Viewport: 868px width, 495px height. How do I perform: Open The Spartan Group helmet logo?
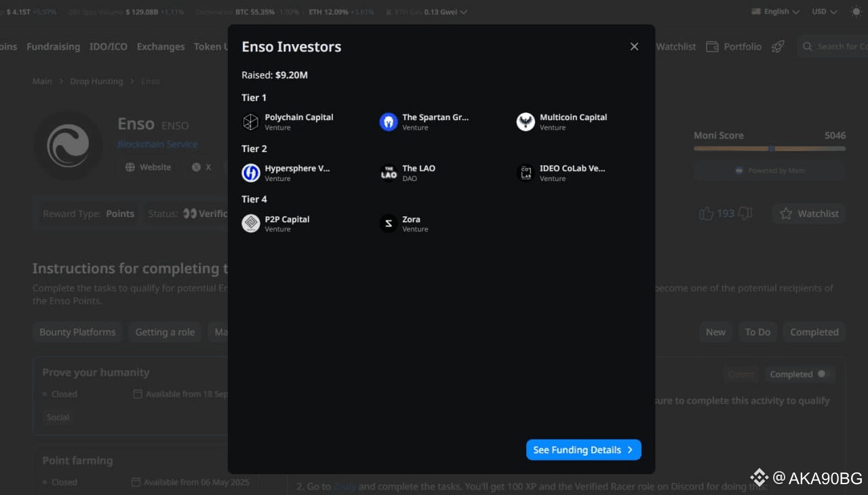(389, 122)
